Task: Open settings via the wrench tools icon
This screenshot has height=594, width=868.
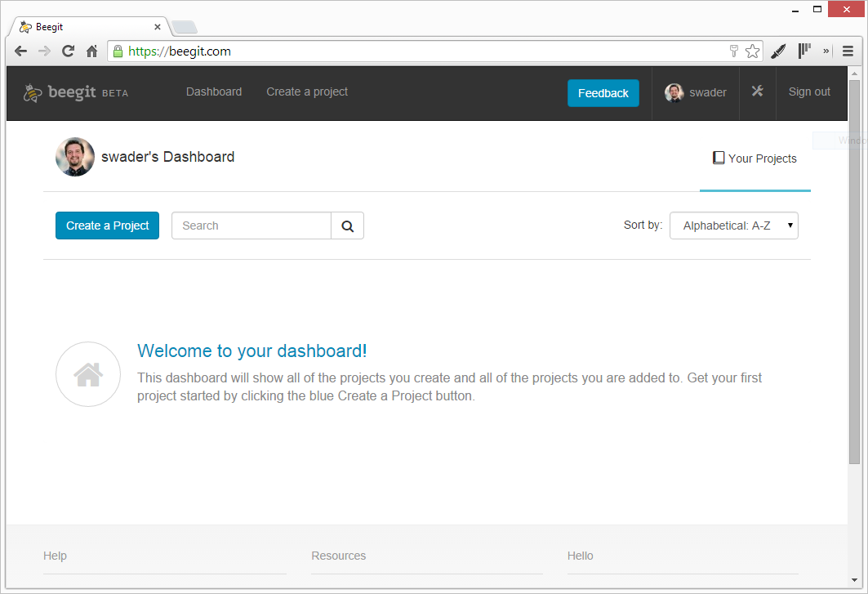Action: [x=757, y=92]
